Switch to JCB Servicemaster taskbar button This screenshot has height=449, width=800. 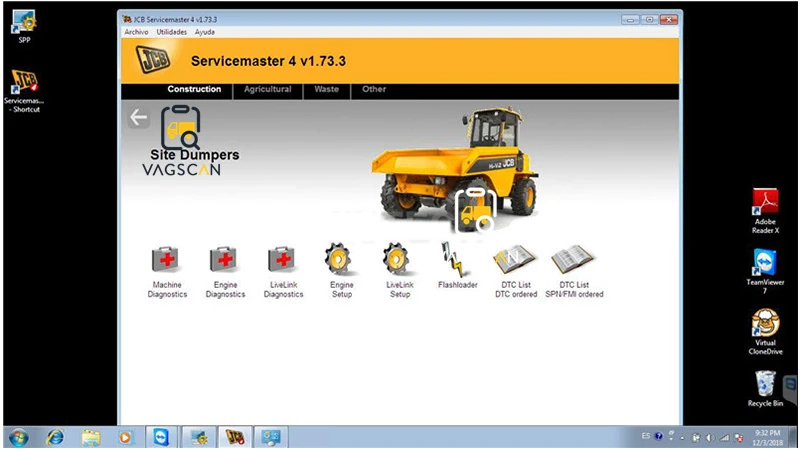click(x=235, y=437)
